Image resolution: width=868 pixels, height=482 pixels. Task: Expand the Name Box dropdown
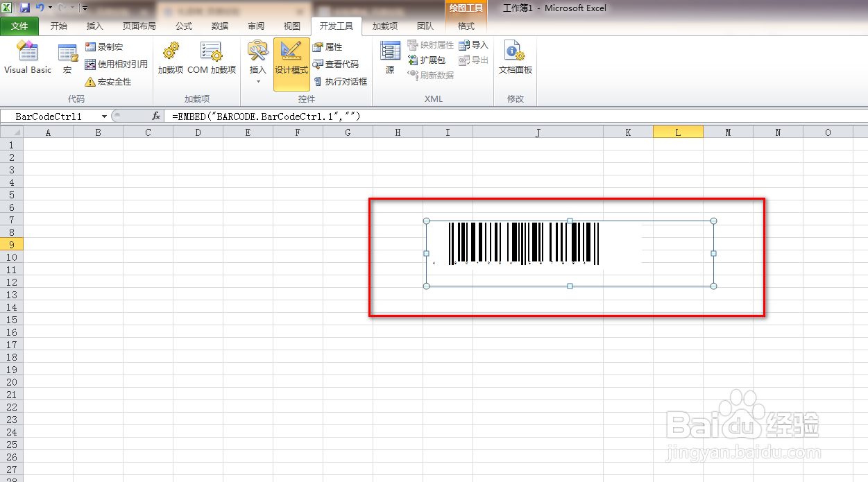point(104,117)
